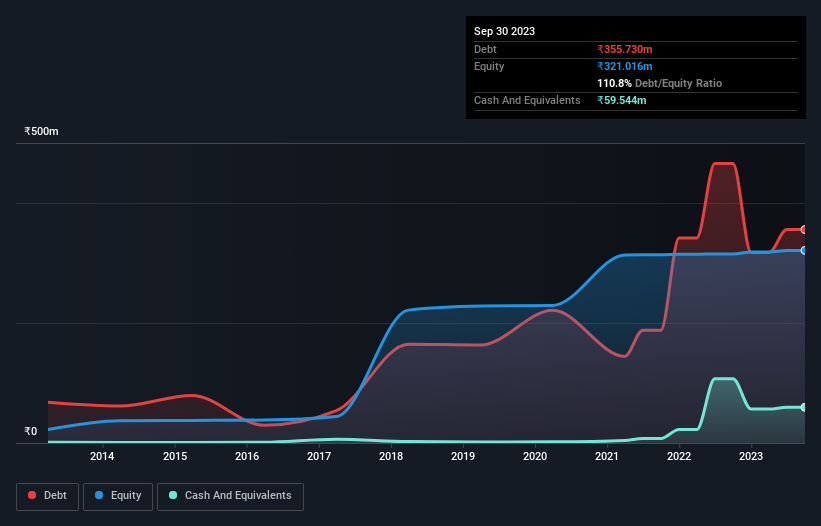
Task: Click Cash And Equivalents label in tooltip
Action: [x=527, y=100]
